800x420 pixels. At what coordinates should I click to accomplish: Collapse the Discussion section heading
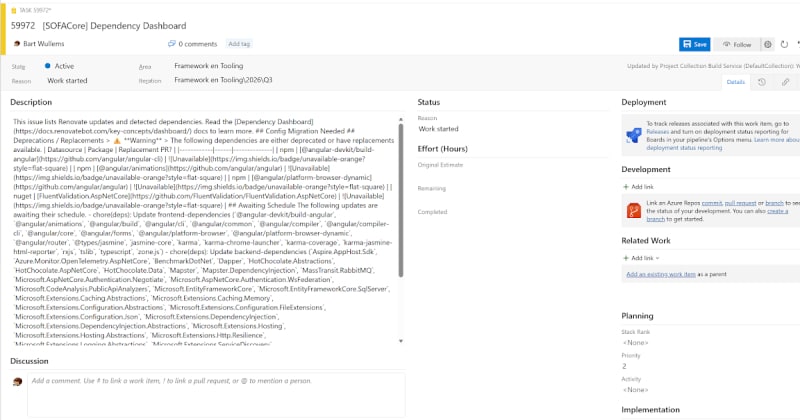(x=29, y=361)
